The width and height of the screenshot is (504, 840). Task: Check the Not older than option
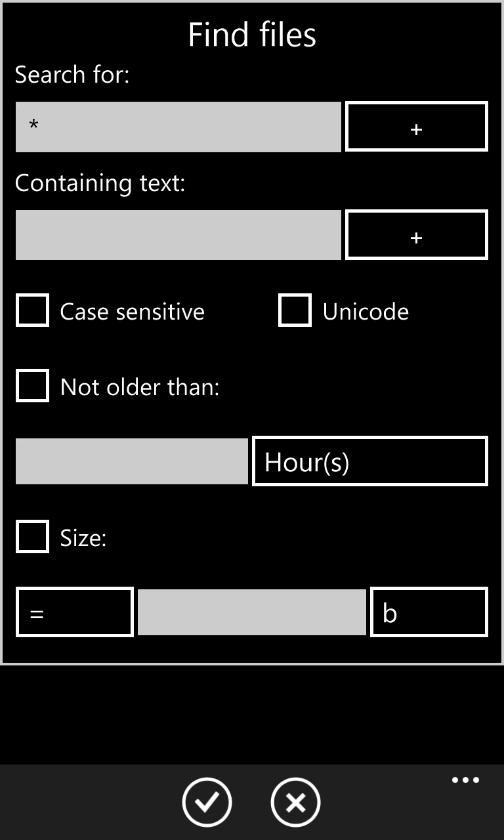pos(32,386)
